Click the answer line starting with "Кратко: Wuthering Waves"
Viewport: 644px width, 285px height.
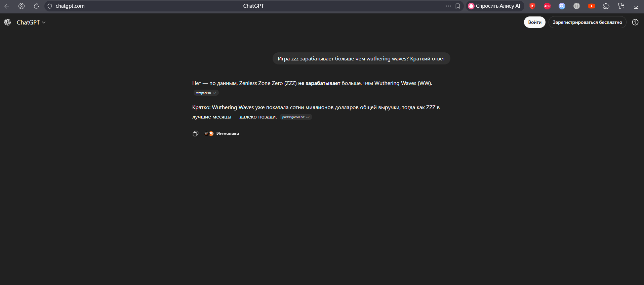coord(316,107)
